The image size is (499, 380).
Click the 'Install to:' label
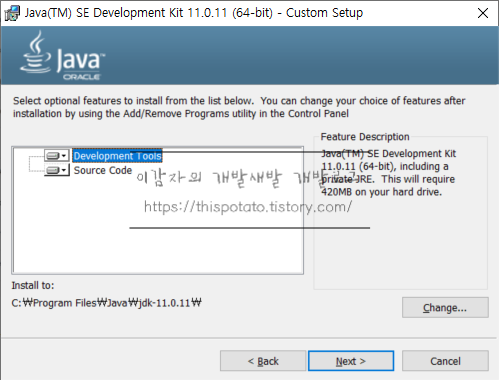tap(33, 285)
